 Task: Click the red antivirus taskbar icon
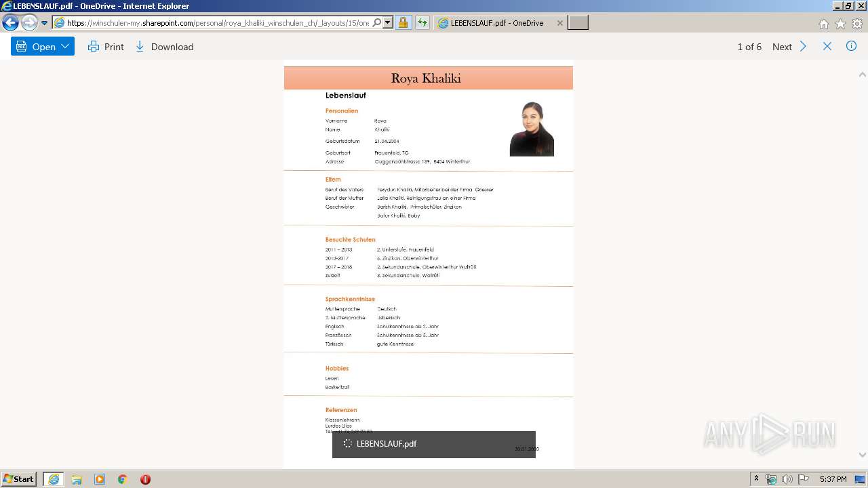(145, 479)
